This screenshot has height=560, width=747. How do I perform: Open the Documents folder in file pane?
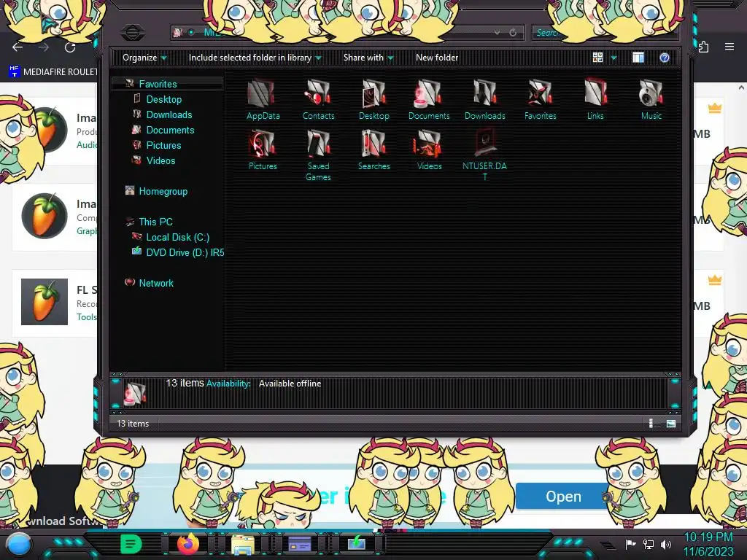tap(429, 99)
